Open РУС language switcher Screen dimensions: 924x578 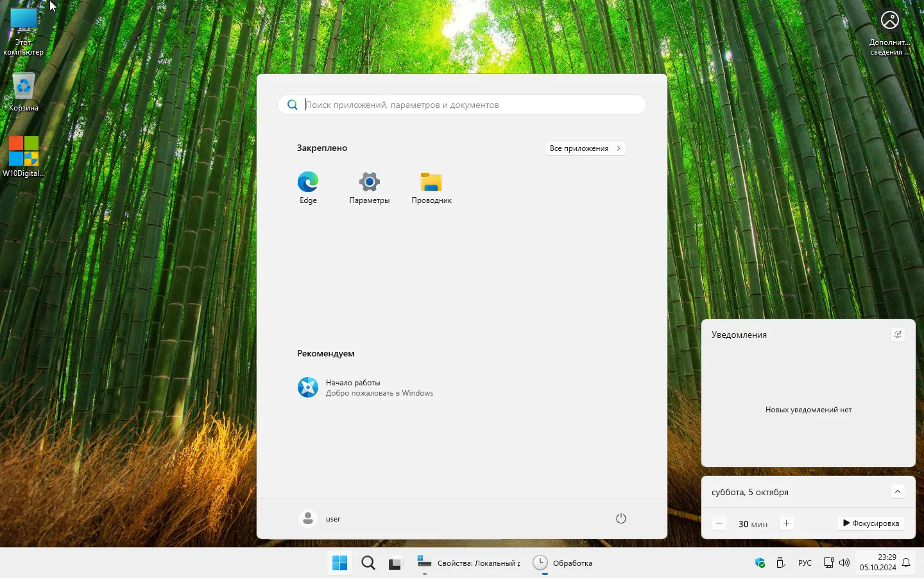pyautogui.click(x=805, y=563)
